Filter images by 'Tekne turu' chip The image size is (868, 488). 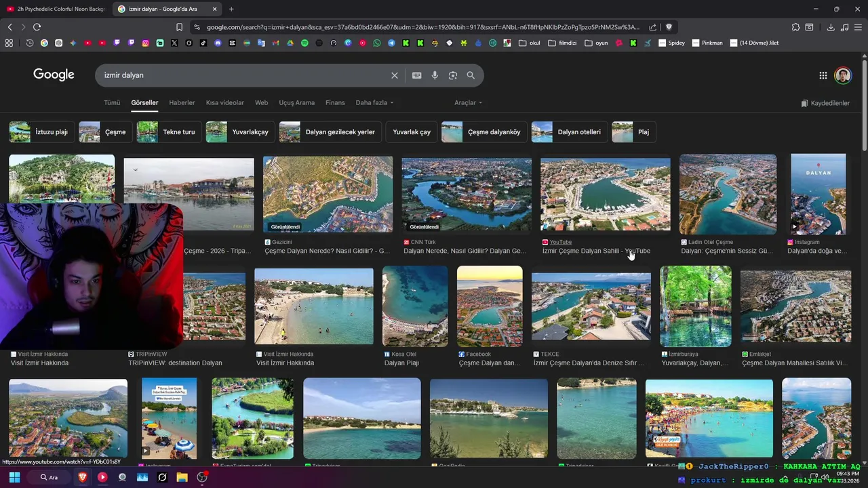(x=170, y=132)
